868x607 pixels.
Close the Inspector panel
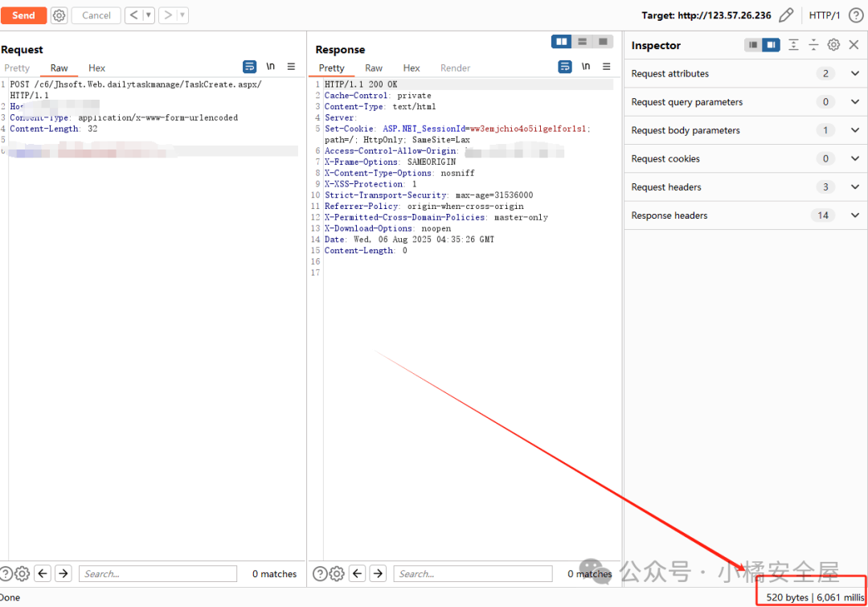pos(854,45)
